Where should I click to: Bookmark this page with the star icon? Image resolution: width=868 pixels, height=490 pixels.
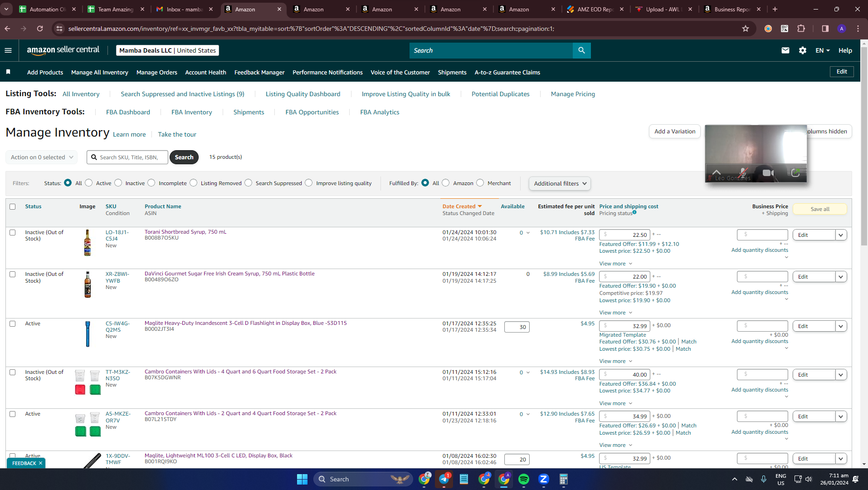746,29
